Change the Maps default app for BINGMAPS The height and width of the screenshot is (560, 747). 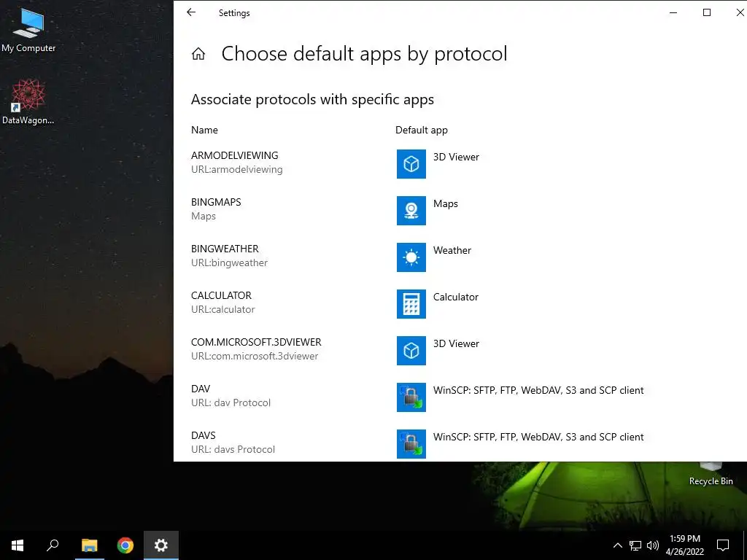[x=446, y=204]
